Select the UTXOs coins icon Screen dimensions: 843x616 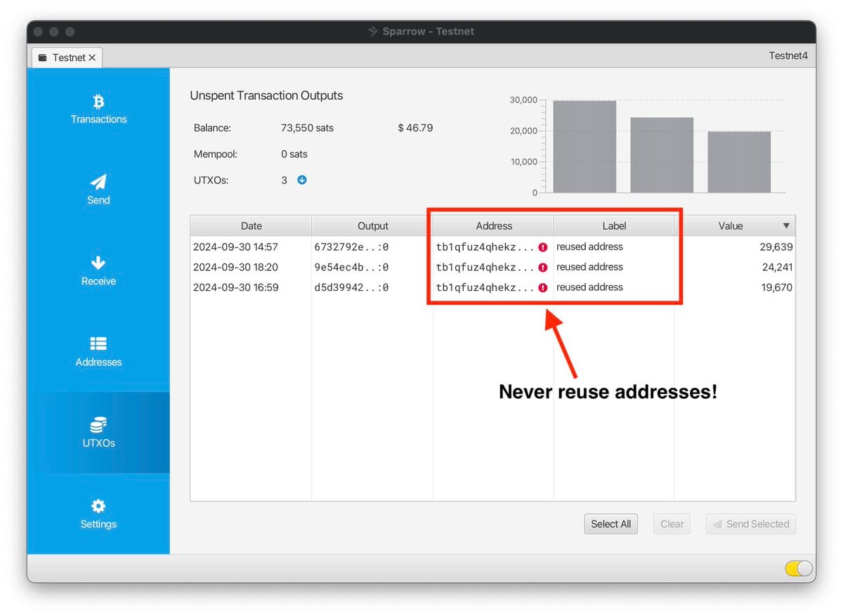(98, 424)
